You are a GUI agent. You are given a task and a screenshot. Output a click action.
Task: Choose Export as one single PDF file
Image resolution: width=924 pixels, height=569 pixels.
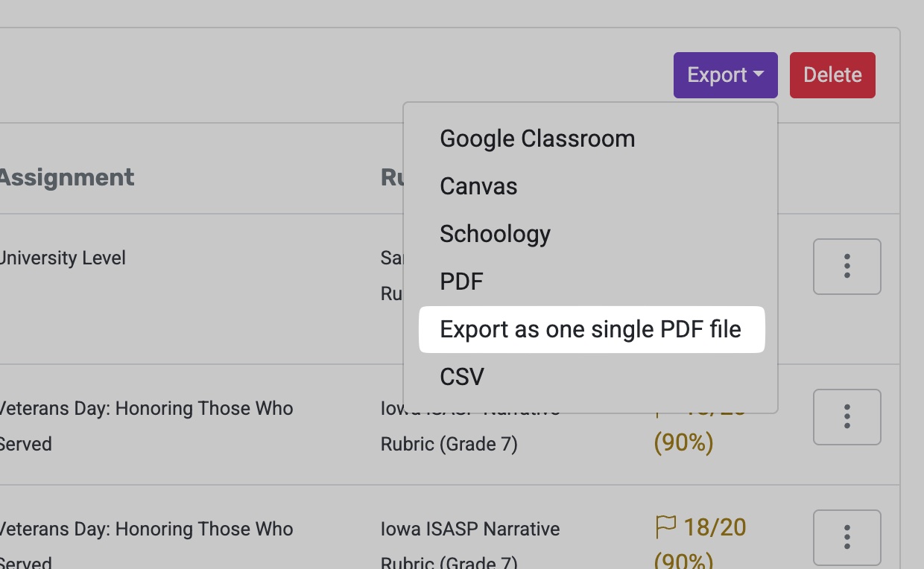click(592, 329)
